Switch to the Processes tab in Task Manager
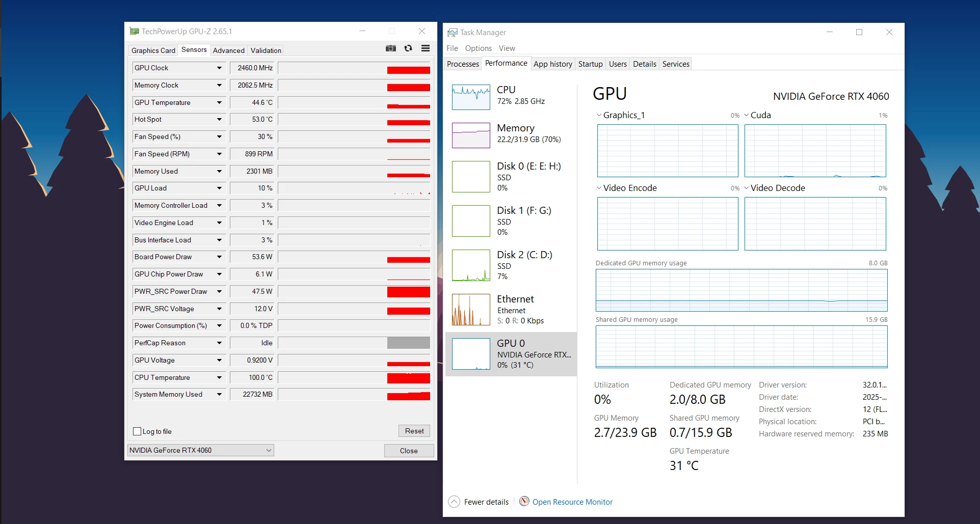 tap(463, 64)
